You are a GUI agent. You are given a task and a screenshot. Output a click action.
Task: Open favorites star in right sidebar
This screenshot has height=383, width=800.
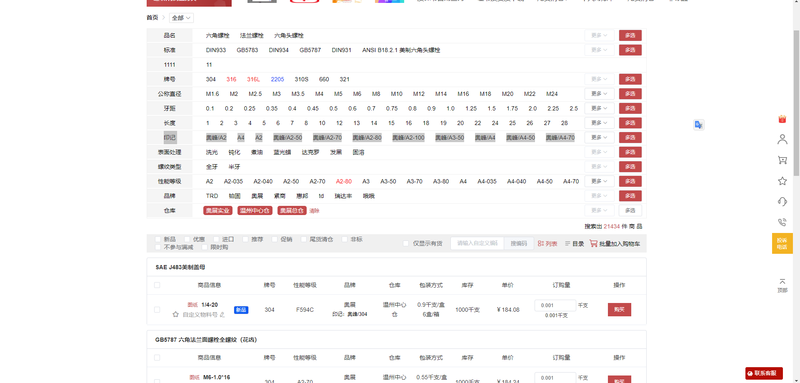tap(782, 181)
